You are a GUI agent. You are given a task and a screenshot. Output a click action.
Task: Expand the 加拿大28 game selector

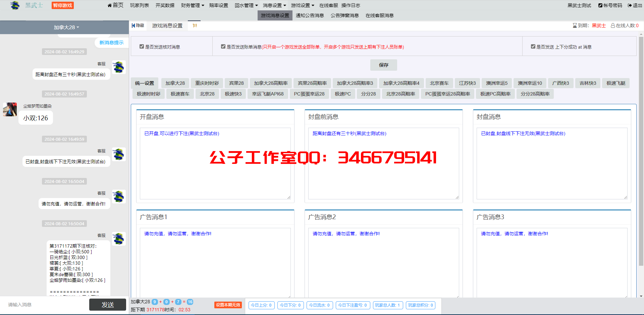[66, 27]
